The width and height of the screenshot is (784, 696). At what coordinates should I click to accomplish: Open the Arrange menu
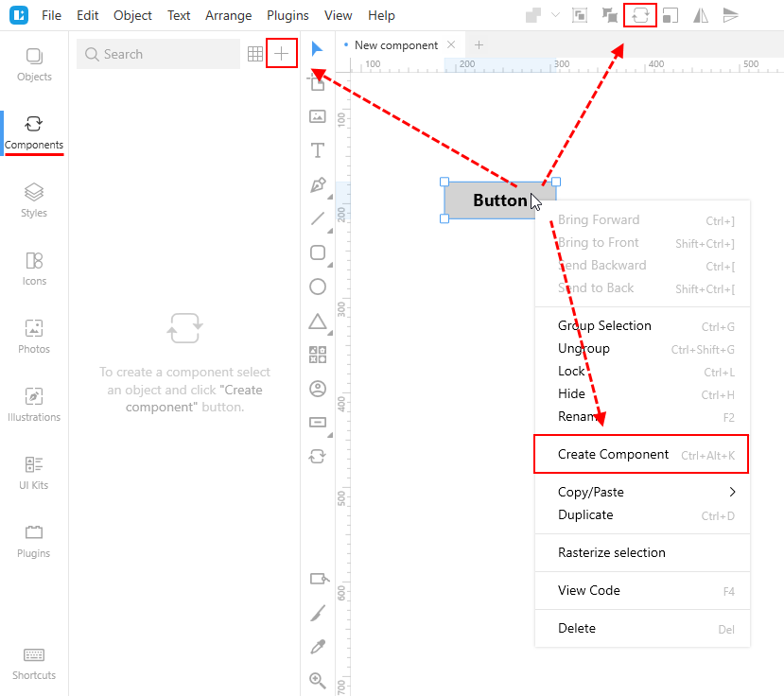[x=228, y=15]
